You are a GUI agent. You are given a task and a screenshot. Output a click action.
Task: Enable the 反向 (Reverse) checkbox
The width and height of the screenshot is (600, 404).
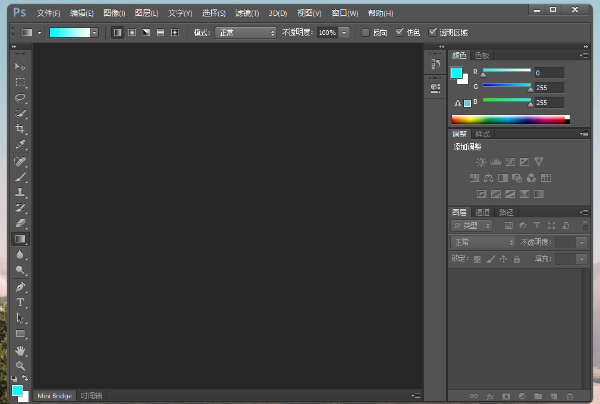pyautogui.click(x=366, y=32)
